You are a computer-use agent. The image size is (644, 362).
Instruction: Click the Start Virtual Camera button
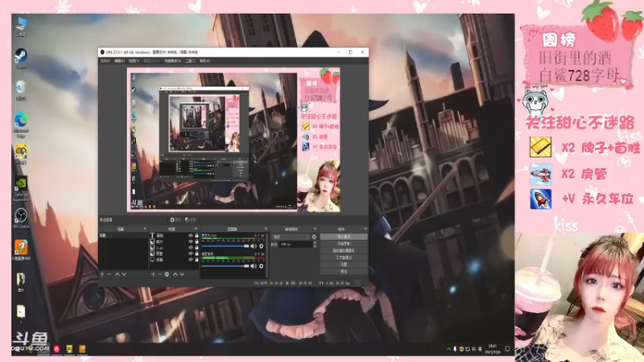[x=344, y=251]
